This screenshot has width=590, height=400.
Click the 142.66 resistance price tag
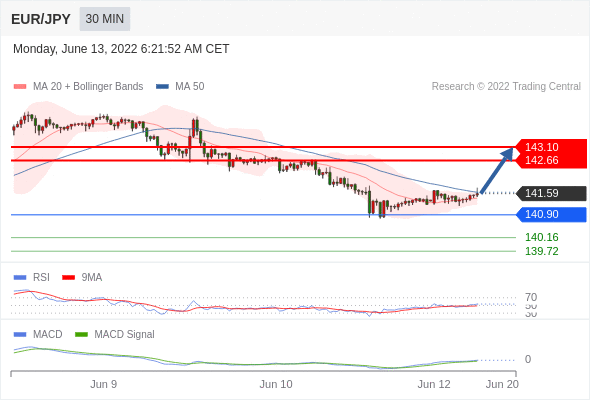[x=551, y=161]
